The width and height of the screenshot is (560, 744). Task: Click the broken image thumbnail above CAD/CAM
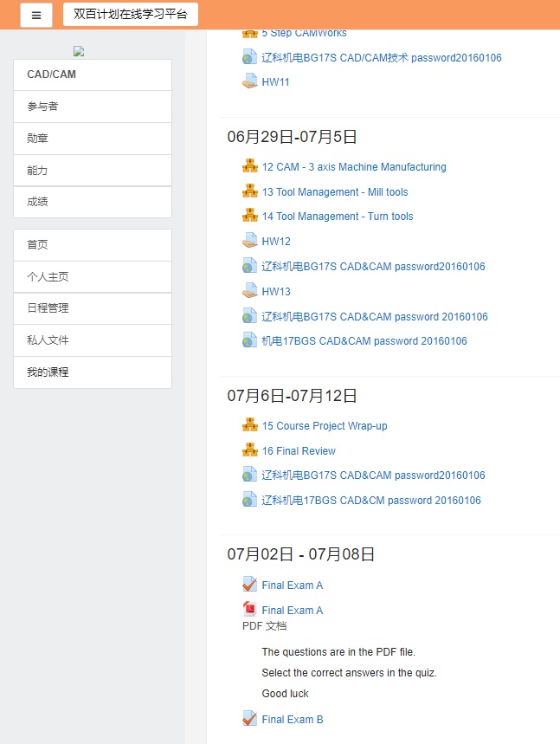[x=79, y=51]
